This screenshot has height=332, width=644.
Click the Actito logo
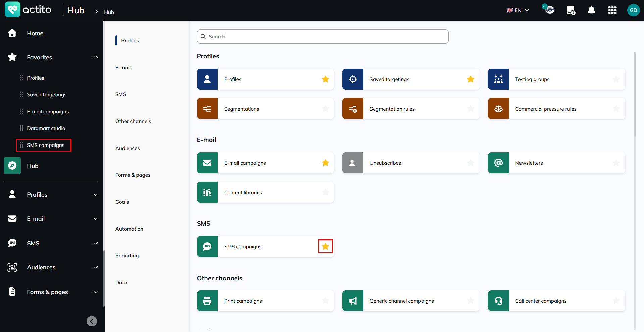coord(28,9)
